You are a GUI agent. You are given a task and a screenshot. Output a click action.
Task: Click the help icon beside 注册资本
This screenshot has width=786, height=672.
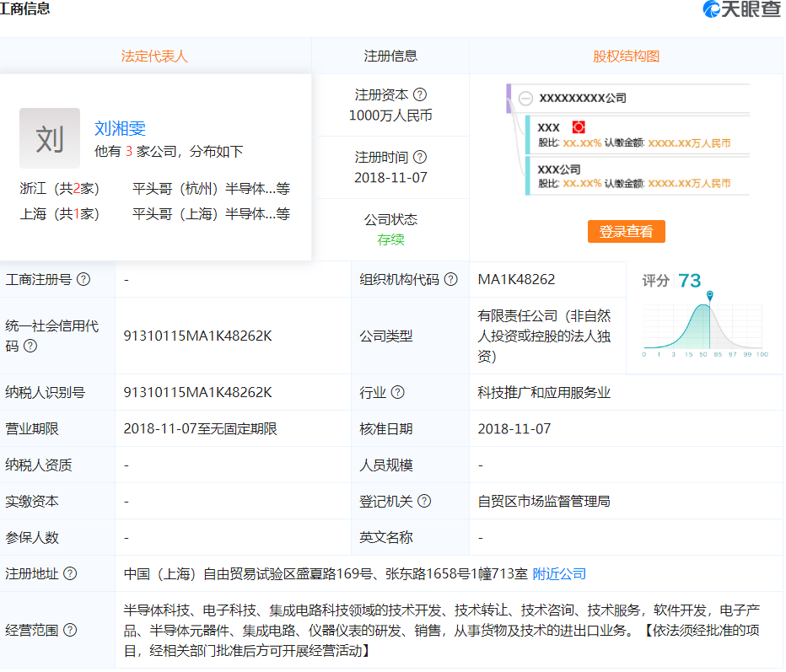point(420,95)
